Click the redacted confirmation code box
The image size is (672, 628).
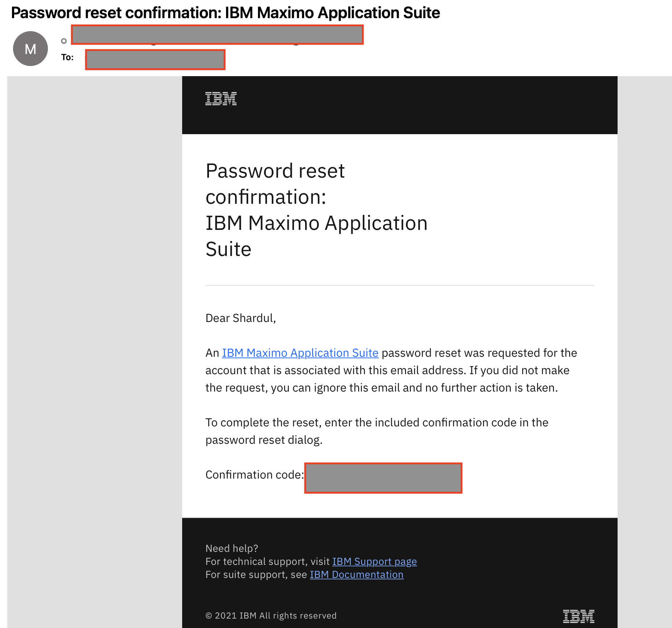[383, 478]
